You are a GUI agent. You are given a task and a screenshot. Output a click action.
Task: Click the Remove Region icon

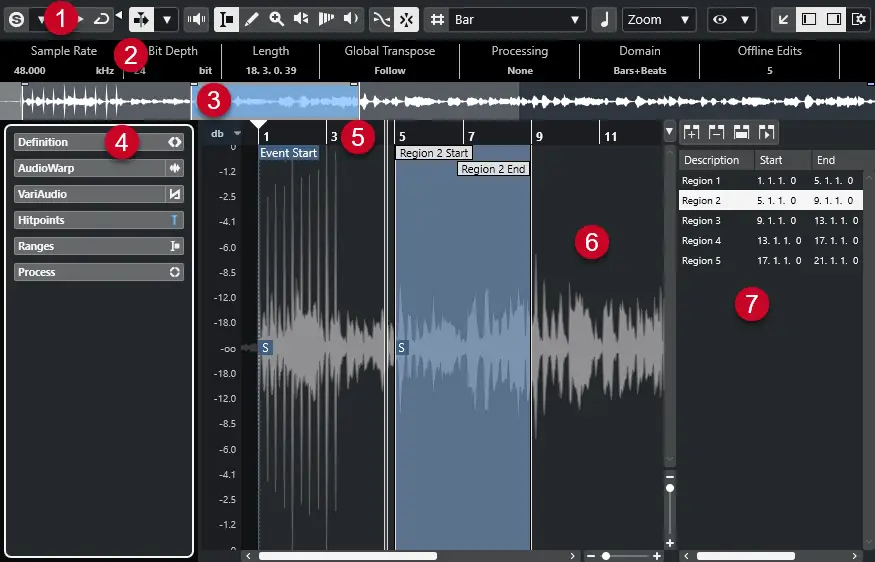click(717, 132)
